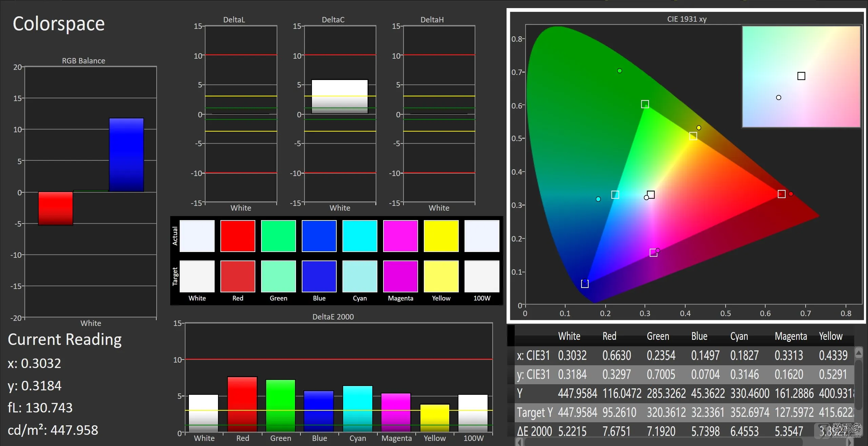Select the Actual Yellow color swatch

click(441, 236)
